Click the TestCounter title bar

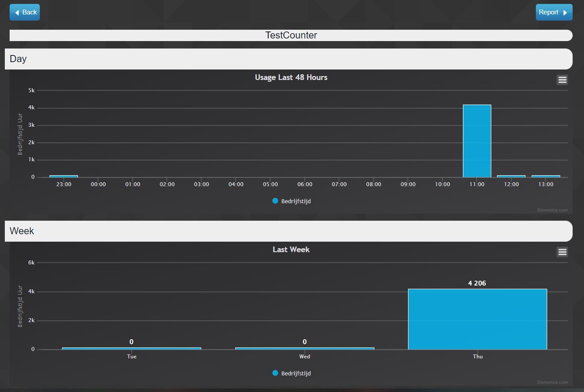tap(291, 35)
